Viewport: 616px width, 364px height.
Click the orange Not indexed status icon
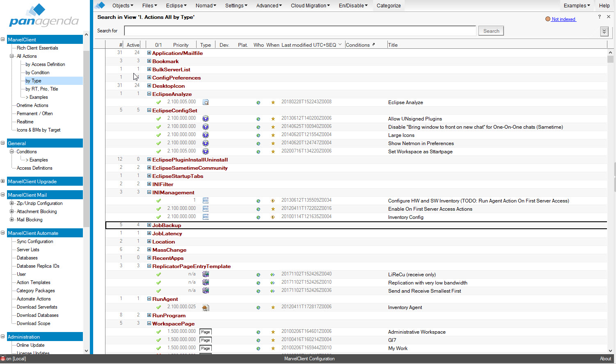click(x=548, y=19)
